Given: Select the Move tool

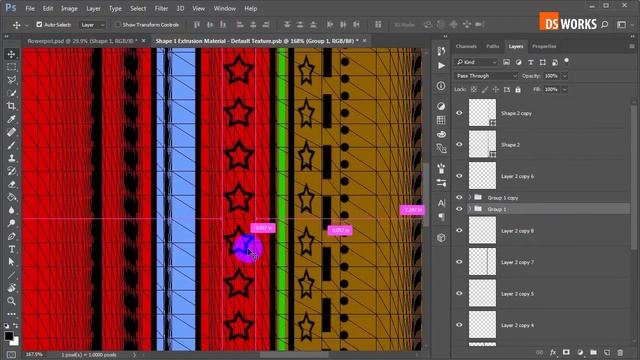Looking at the screenshot, I should tap(11, 54).
